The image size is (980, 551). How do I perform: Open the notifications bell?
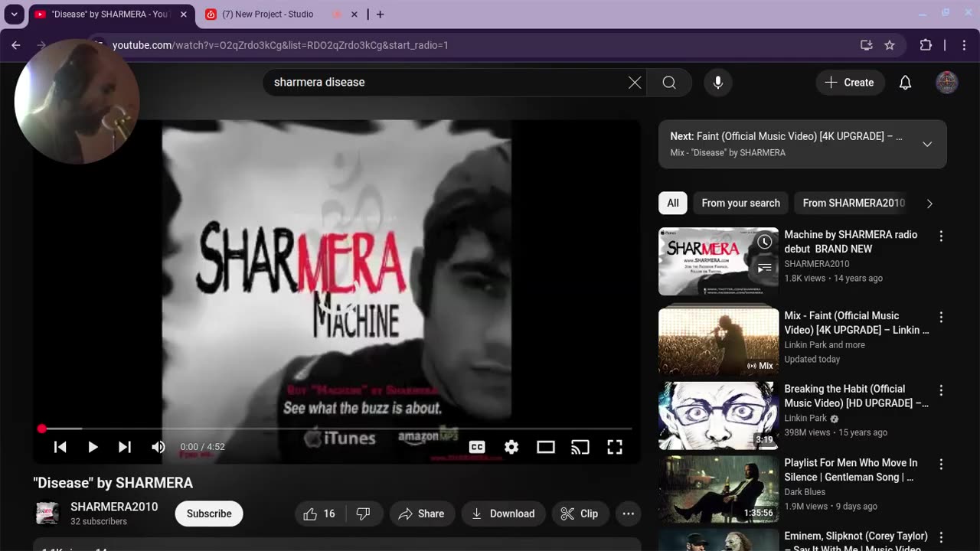[x=905, y=82]
